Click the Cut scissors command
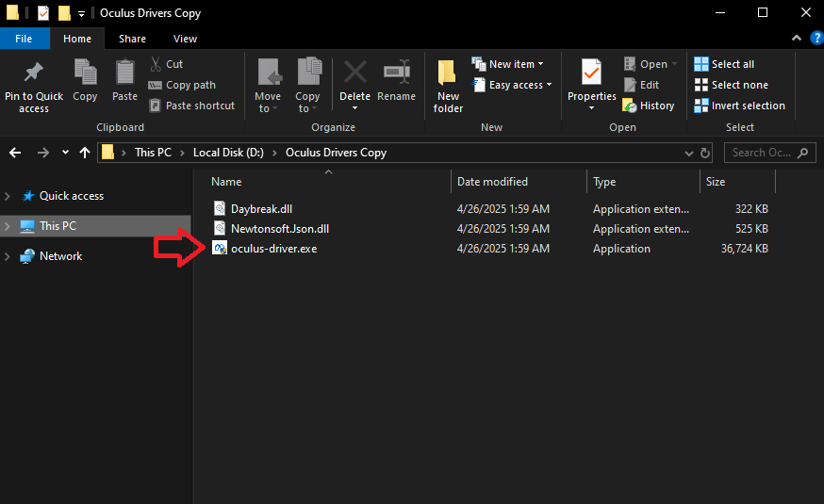 166,64
